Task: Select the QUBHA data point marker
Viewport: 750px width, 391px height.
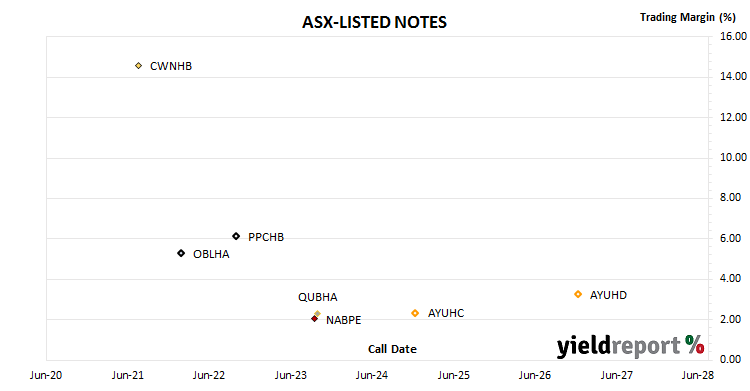Action: (318, 314)
